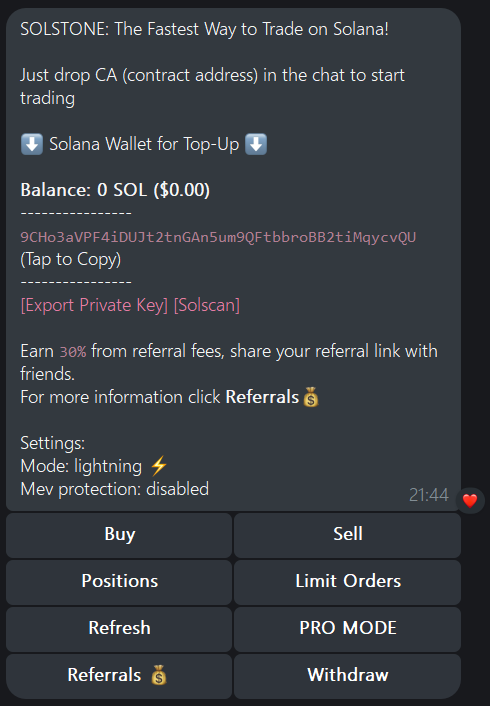Click the Export Private Key link
The height and width of the screenshot is (706, 490).
[94, 305]
